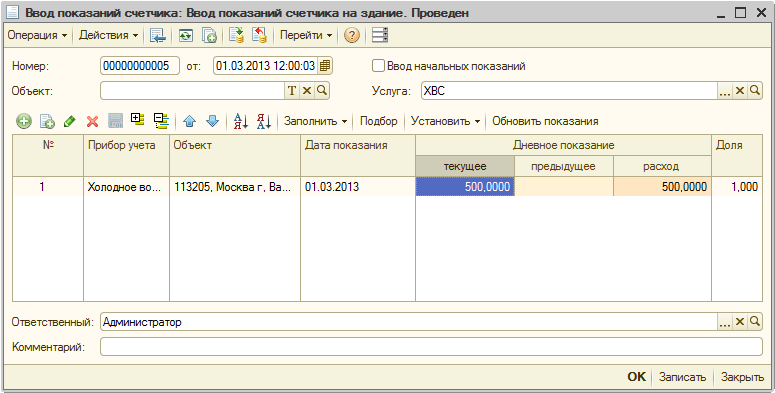Copy the table row using add-copy icon
Viewport: 775px width, 393px height.
point(47,121)
